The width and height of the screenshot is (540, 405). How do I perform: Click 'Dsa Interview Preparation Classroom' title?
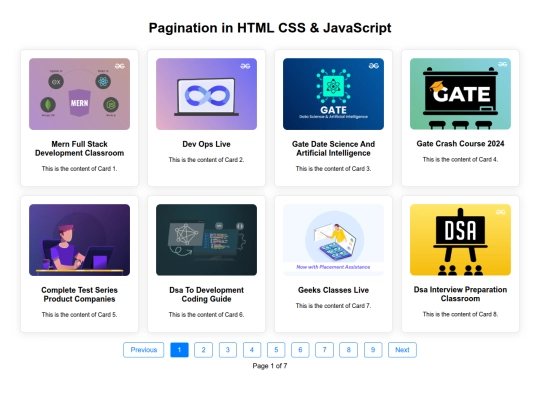(460, 294)
